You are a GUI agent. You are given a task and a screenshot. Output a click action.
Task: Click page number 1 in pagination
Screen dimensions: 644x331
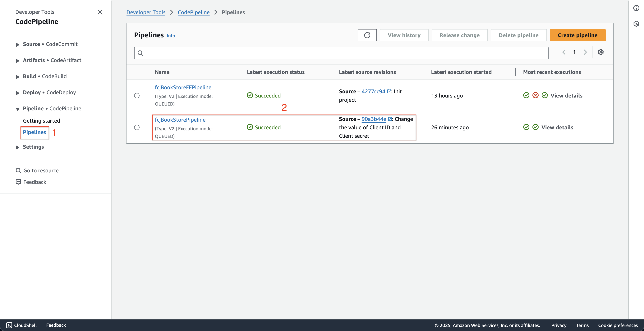574,52
